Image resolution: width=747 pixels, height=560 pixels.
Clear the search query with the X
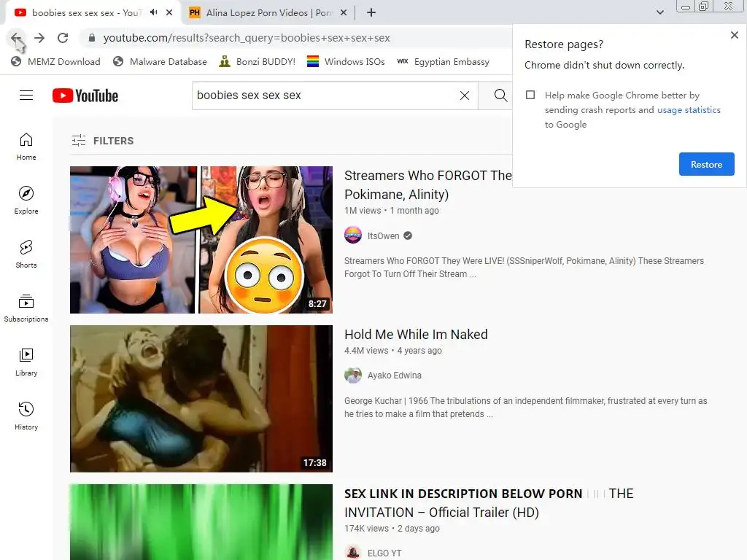coord(465,96)
